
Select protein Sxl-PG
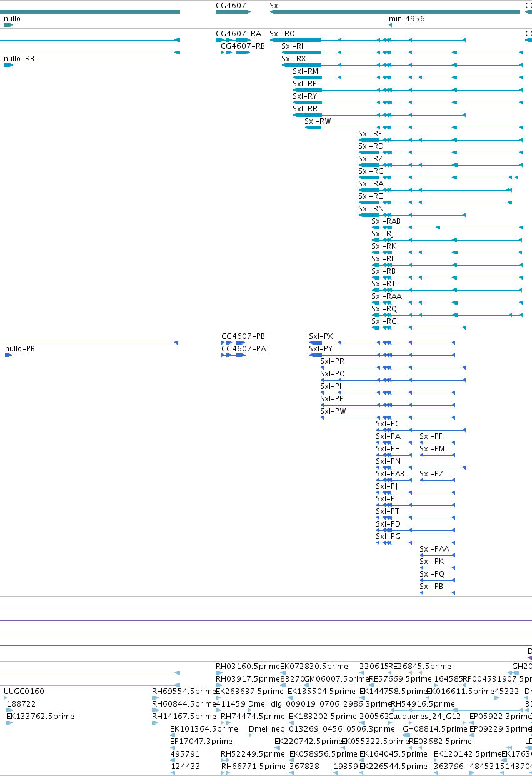click(388, 537)
